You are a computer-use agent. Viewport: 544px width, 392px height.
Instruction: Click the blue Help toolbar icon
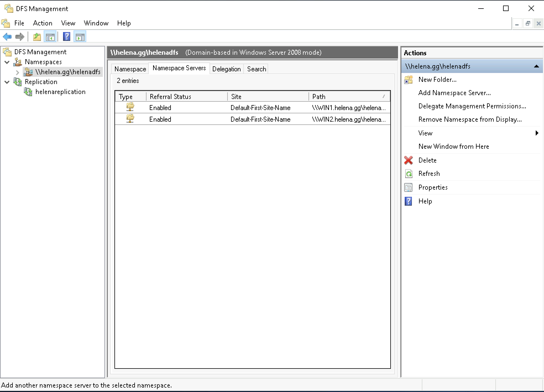pyautogui.click(x=67, y=36)
